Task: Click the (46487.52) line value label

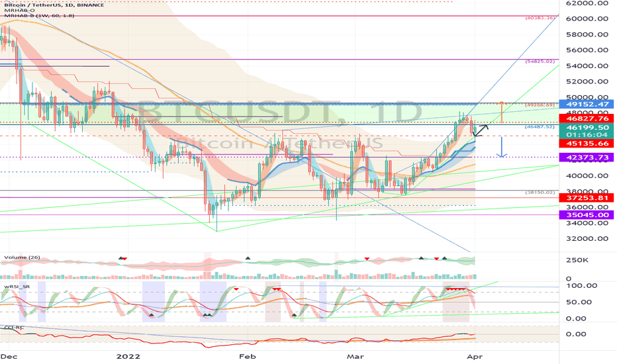Action: click(540, 127)
